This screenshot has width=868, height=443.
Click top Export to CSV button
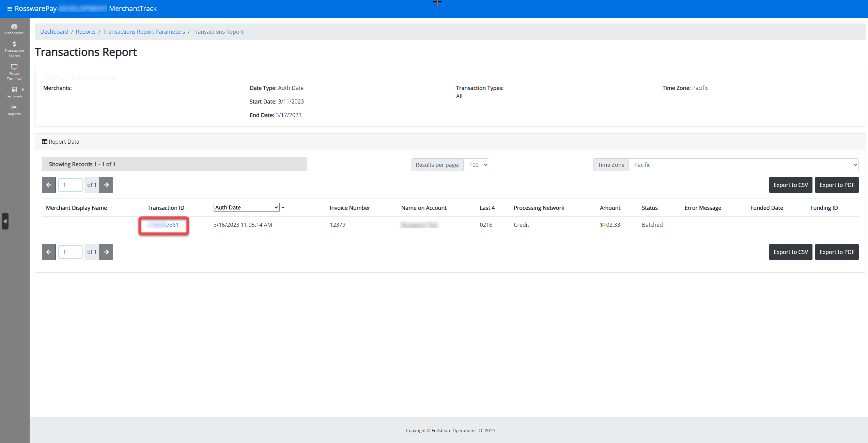click(x=790, y=185)
